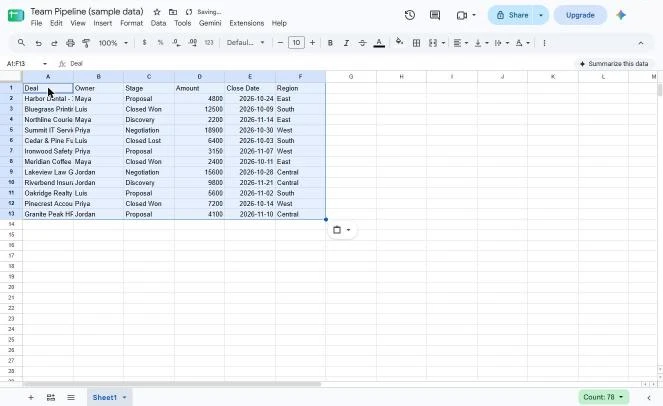Increase decimal places
663x406 pixels.
pos(193,43)
